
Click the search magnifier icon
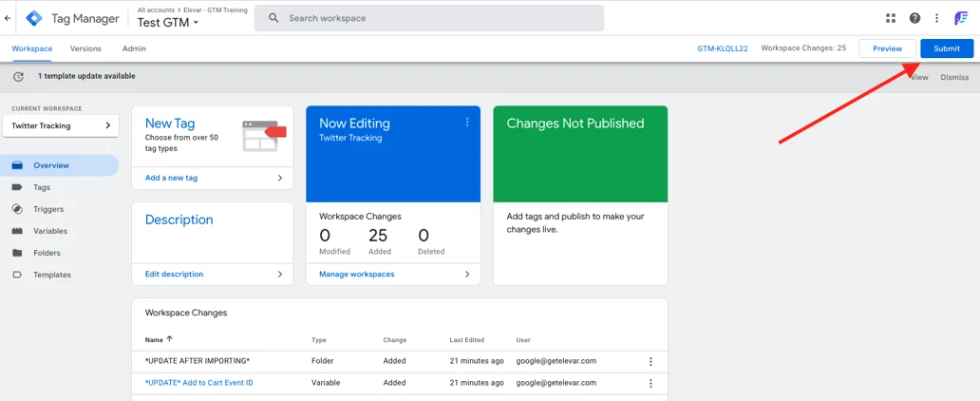point(273,18)
